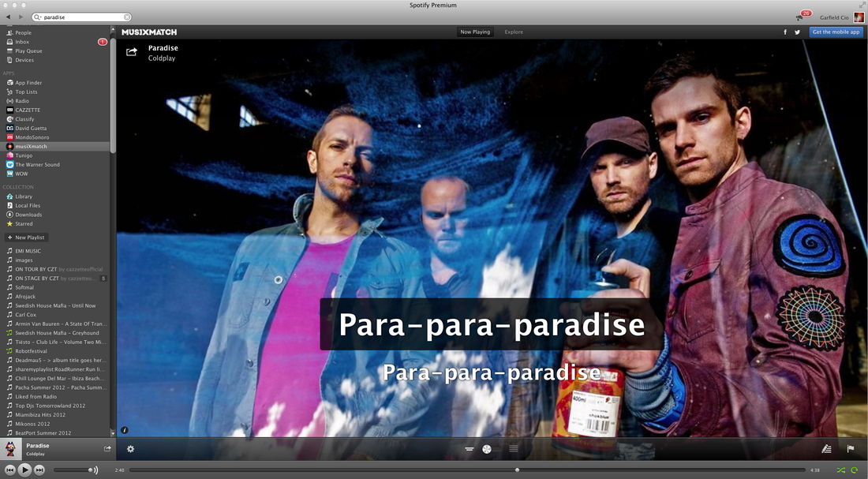Open the Classify app icon
This screenshot has width=868, height=479.
[9, 119]
